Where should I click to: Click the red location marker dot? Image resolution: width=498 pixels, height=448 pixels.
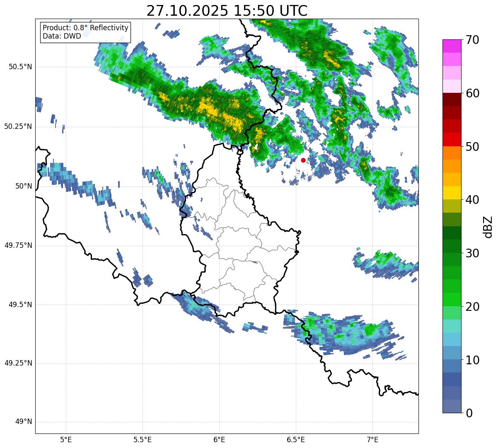coord(303,160)
